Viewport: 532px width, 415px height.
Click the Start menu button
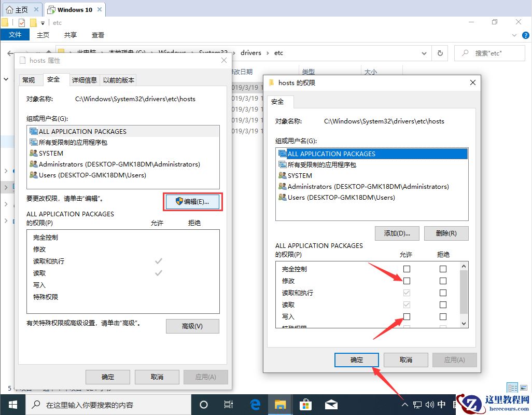pyautogui.click(x=12, y=404)
